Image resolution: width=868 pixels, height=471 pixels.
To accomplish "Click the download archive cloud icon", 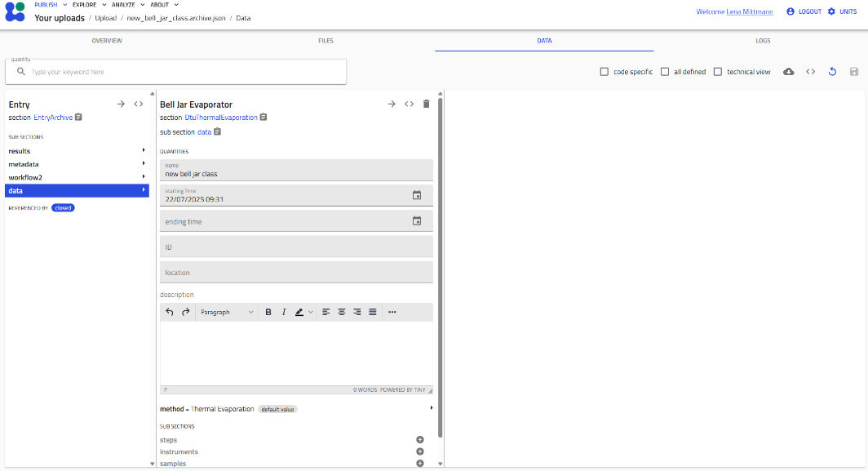I will tap(788, 72).
